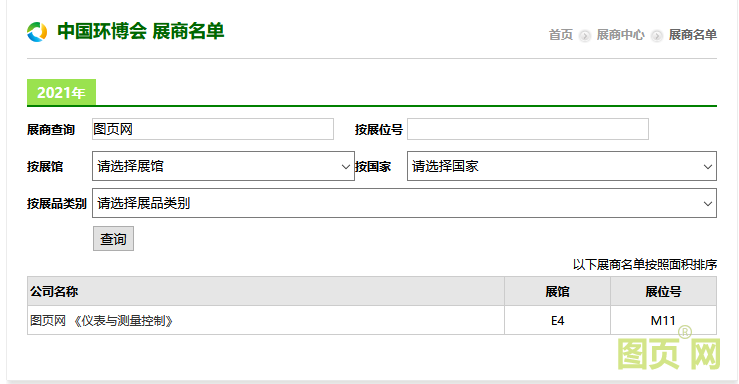Open the 请选择国家 dropdown

[x=562, y=166]
